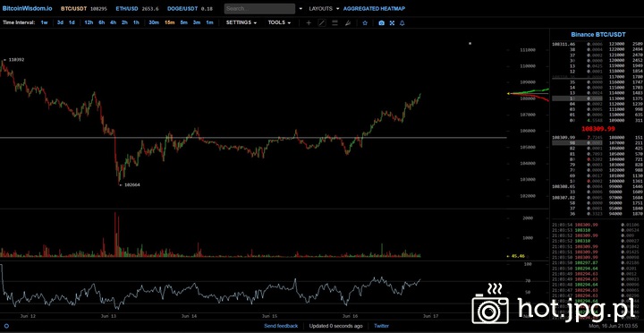Click the 110392 high price label

click(16, 60)
